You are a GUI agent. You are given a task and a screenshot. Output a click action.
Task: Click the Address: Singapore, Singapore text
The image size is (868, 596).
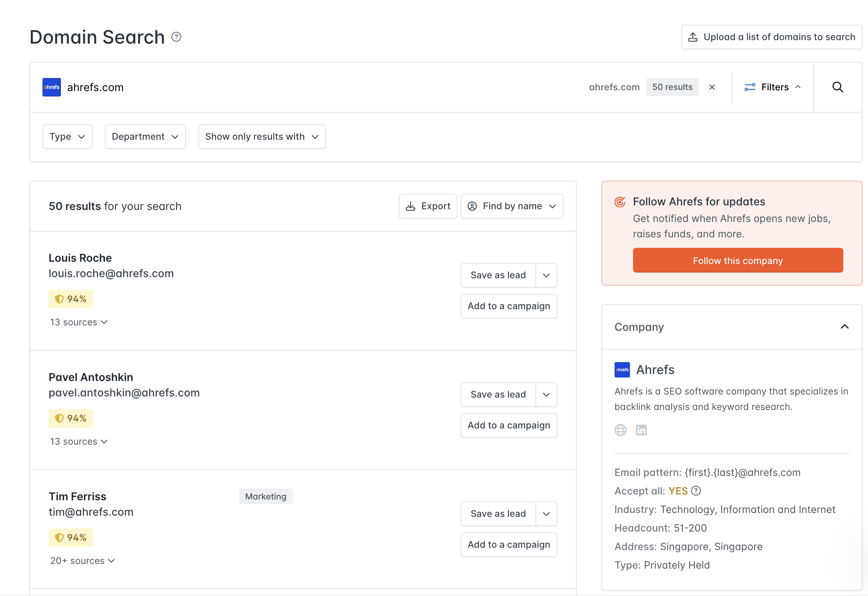tap(689, 547)
